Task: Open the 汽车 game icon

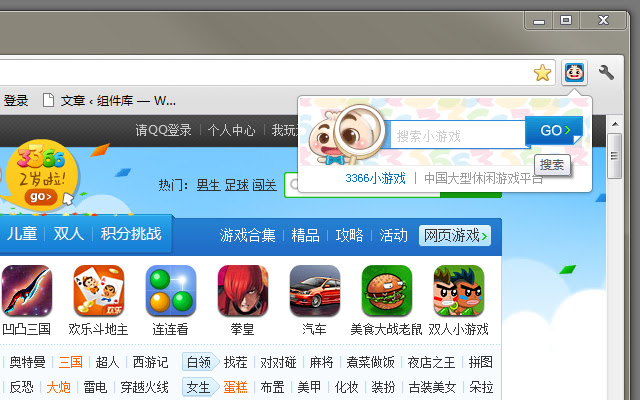Action: click(x=314, y=291)
